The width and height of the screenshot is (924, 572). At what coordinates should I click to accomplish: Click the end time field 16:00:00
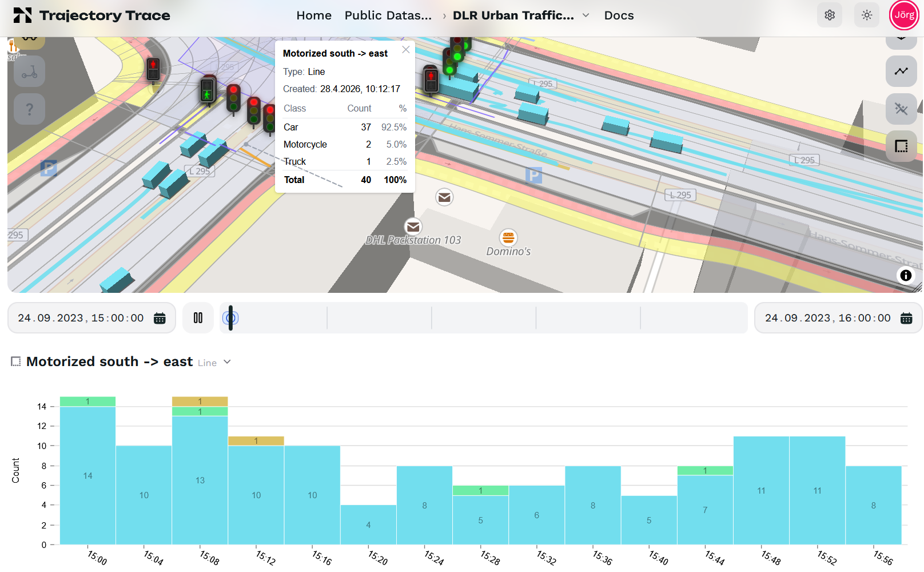click(865, 318)
